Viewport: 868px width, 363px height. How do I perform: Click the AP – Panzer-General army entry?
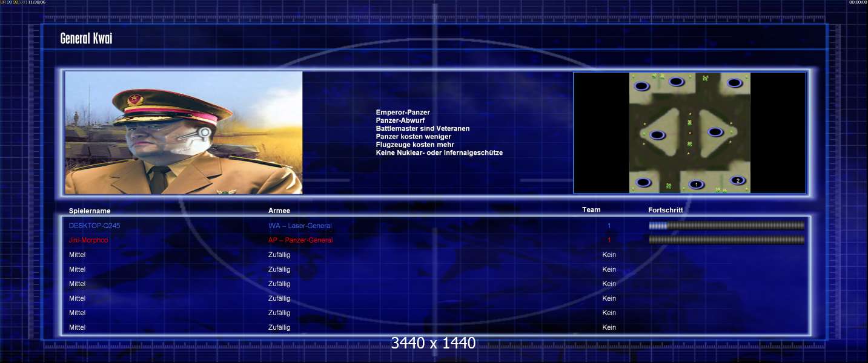pos(300,240)
